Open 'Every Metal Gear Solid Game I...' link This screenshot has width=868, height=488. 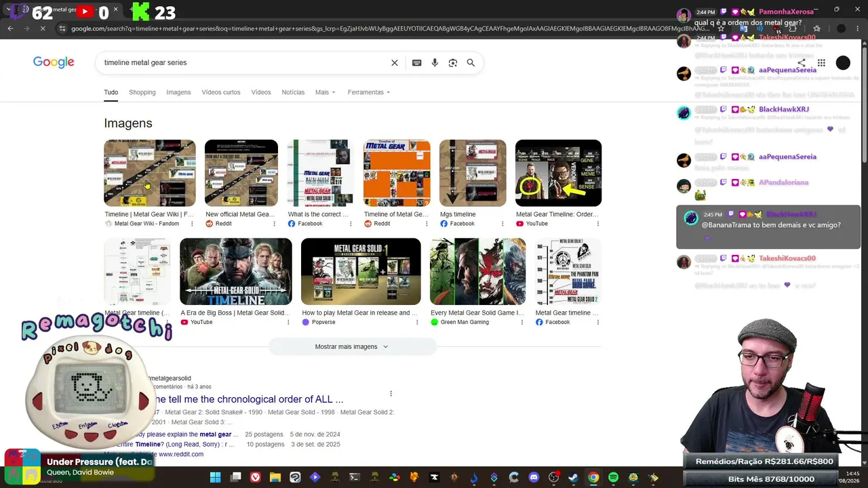(477, 312)
